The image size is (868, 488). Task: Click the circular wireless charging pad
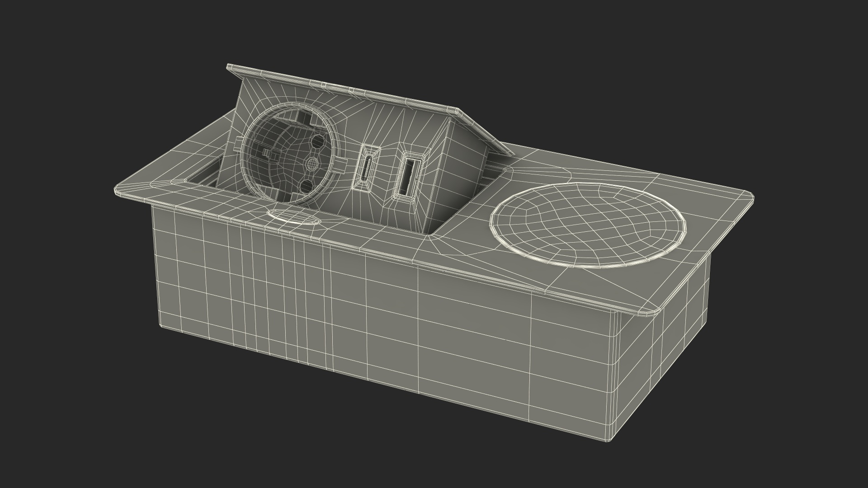(x=588, y=226)
